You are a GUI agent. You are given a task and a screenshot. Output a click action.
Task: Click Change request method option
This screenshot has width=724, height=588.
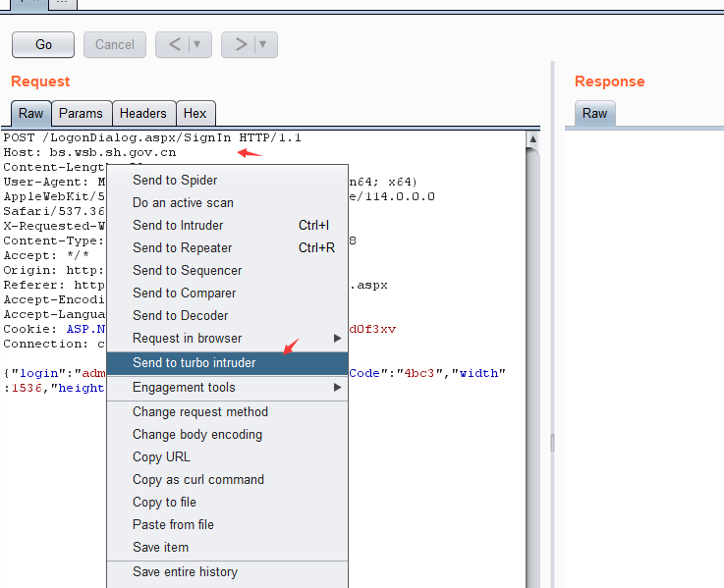coord(200,412)
